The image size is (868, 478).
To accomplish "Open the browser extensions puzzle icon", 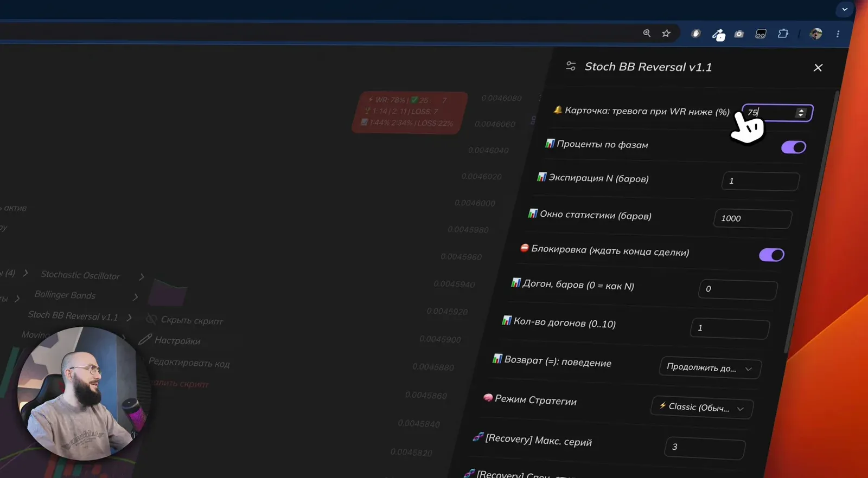I will (x=783, y=34).
